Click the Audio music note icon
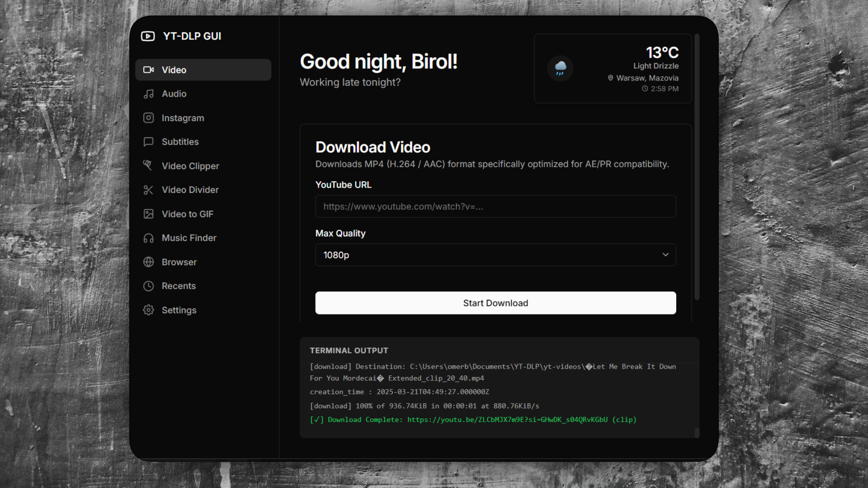 [148, 94]
